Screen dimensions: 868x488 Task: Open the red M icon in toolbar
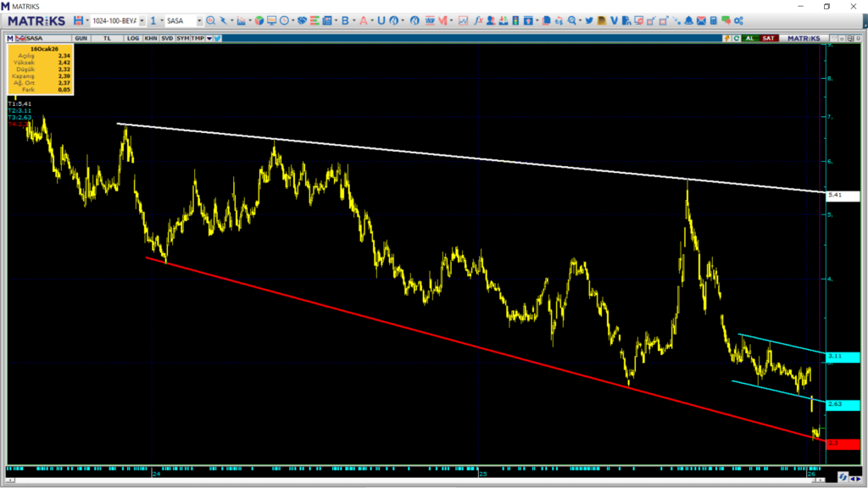pyautogui.click(x=442, y=20)
